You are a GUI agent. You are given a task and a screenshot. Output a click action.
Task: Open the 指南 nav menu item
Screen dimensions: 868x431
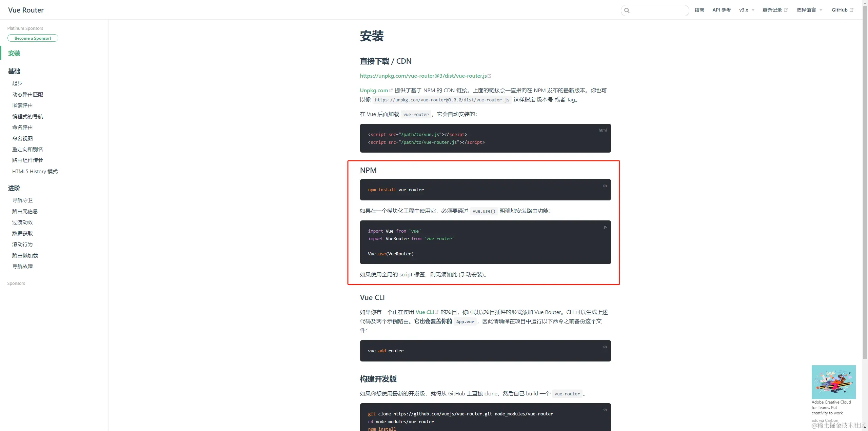click(699, 10)
